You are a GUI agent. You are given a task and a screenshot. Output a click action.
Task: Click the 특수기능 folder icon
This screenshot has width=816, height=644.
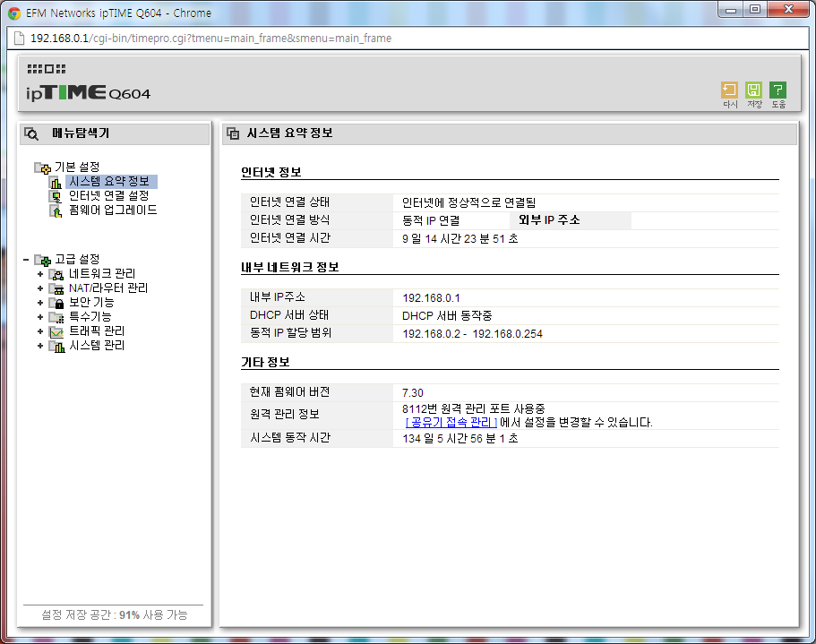click(x=56, y=317)
